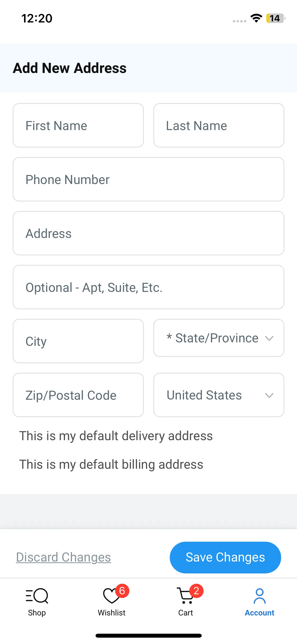
Task: Tap the red wishlist count badge
Action: pyautogui.click(x=122, y=591)
